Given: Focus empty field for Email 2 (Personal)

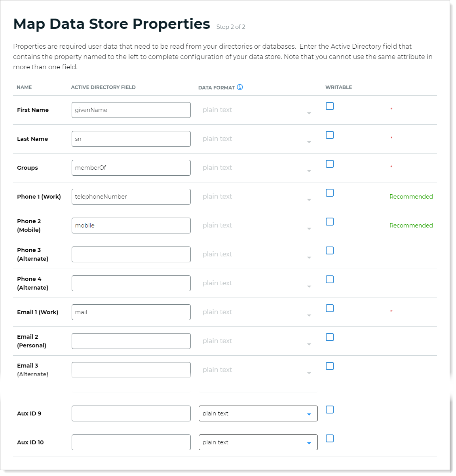Looking at the screenshot, I should click(131, 341).
